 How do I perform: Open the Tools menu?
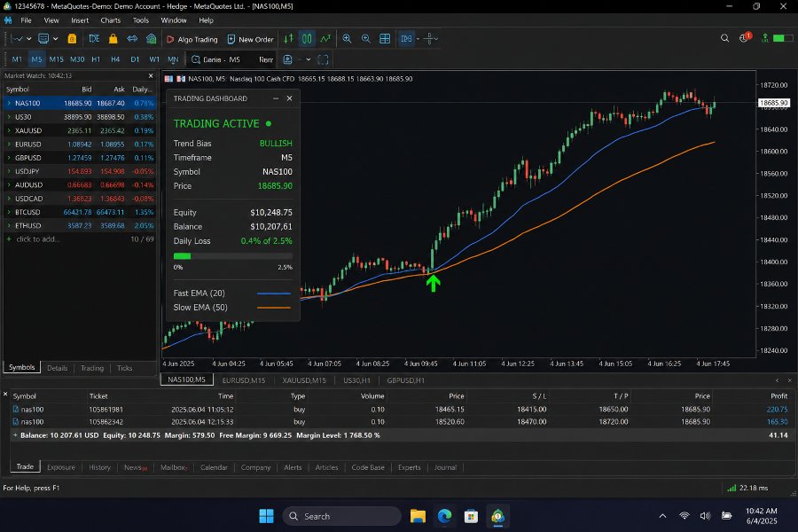tap(141, 20)
